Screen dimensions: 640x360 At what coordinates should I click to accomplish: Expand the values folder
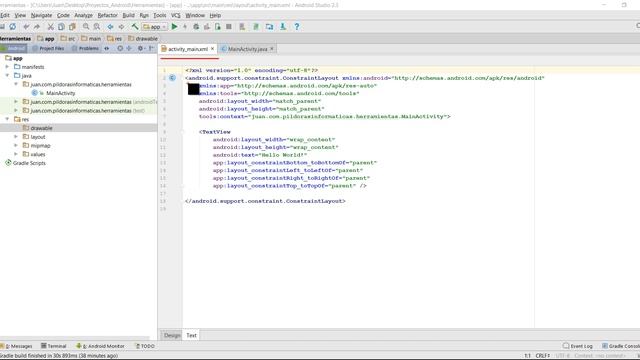point(16,154)
